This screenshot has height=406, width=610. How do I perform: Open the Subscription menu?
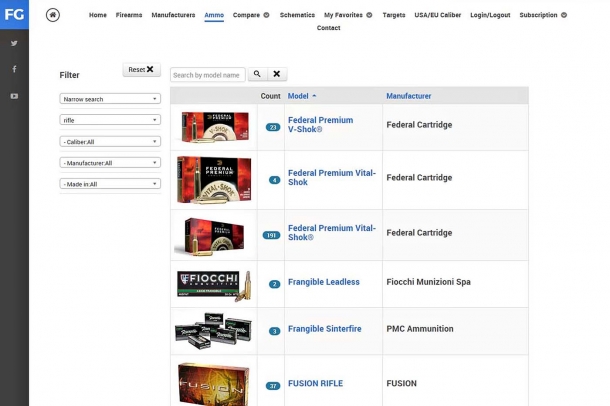538,15
